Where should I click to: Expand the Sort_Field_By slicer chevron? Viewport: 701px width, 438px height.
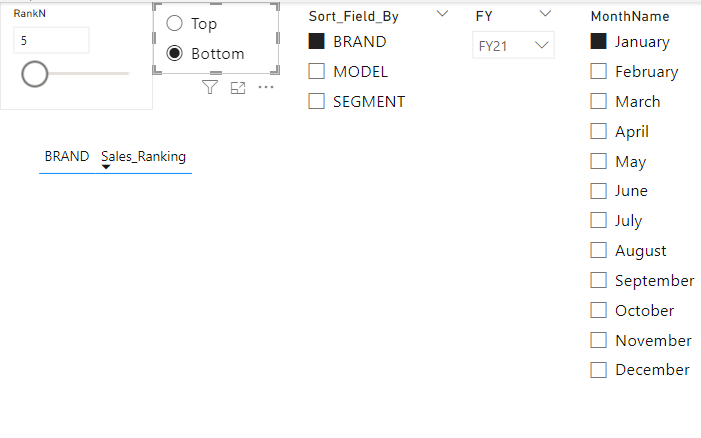click(x=443, y=15)
